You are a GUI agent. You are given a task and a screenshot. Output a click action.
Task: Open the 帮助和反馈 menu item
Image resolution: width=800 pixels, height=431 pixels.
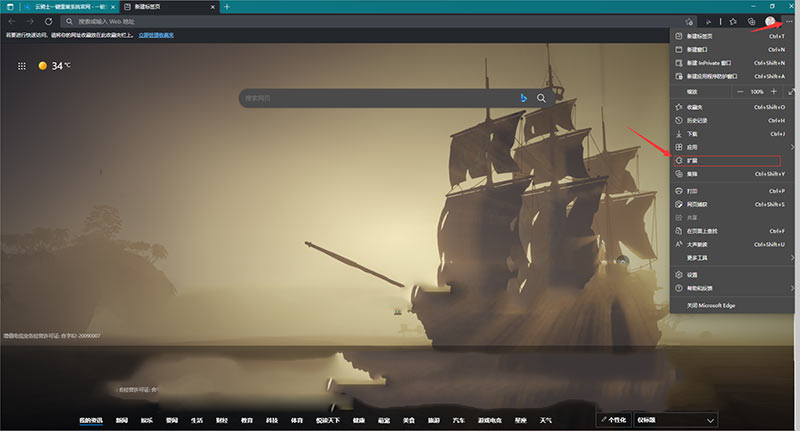[732, 288]
